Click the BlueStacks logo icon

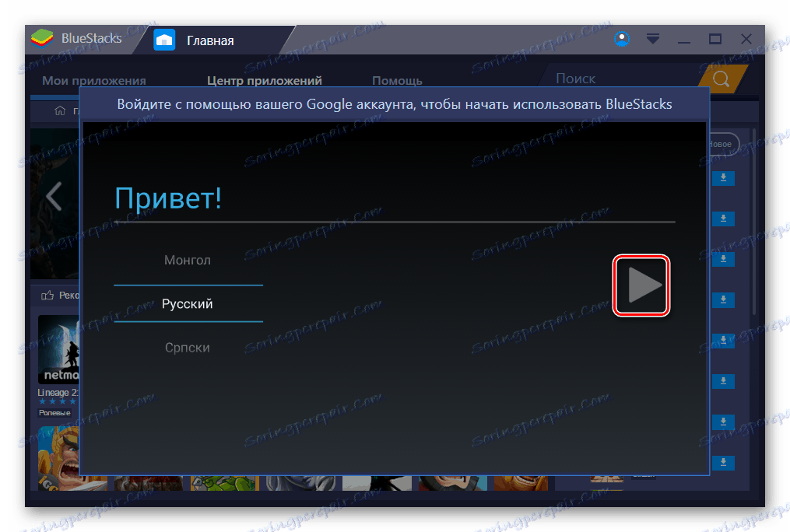[42, 39]
